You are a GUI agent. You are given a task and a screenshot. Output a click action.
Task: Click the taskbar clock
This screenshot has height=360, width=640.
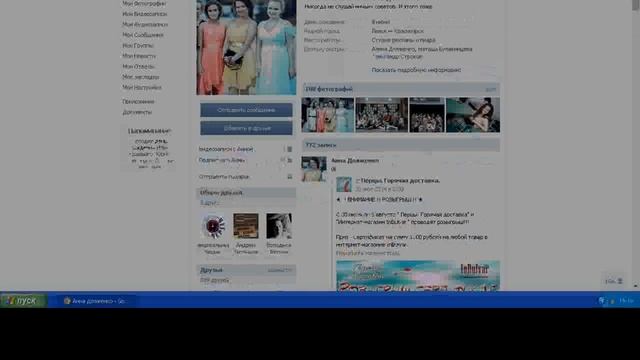626,301
